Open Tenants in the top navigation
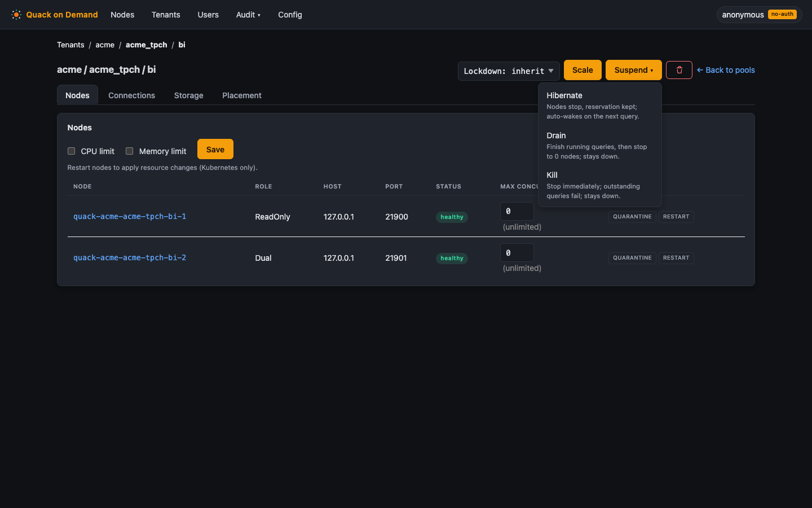 coord(166,15)
